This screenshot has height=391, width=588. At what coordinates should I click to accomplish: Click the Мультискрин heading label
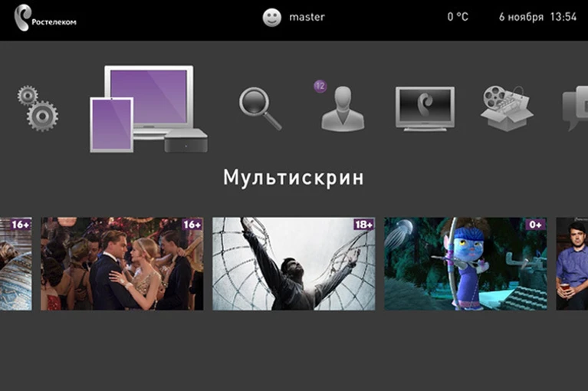294,177
